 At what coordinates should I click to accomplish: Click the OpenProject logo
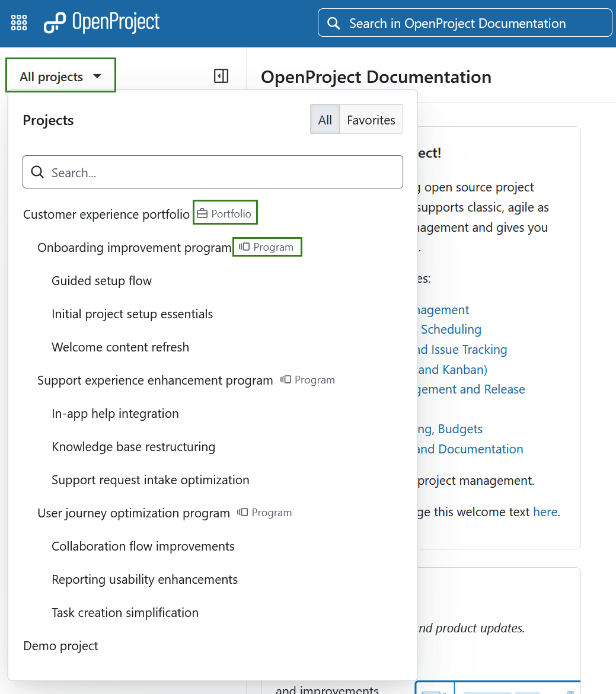101,23
